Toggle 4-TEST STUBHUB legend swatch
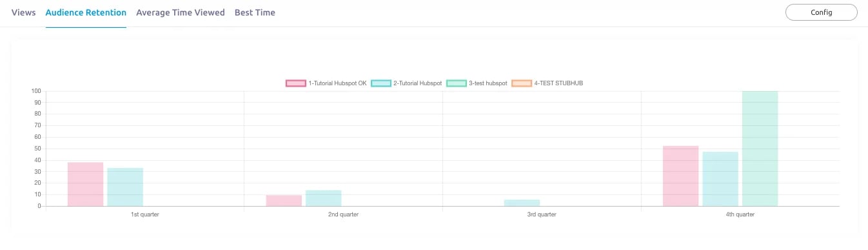 click(x=522, y=83)
